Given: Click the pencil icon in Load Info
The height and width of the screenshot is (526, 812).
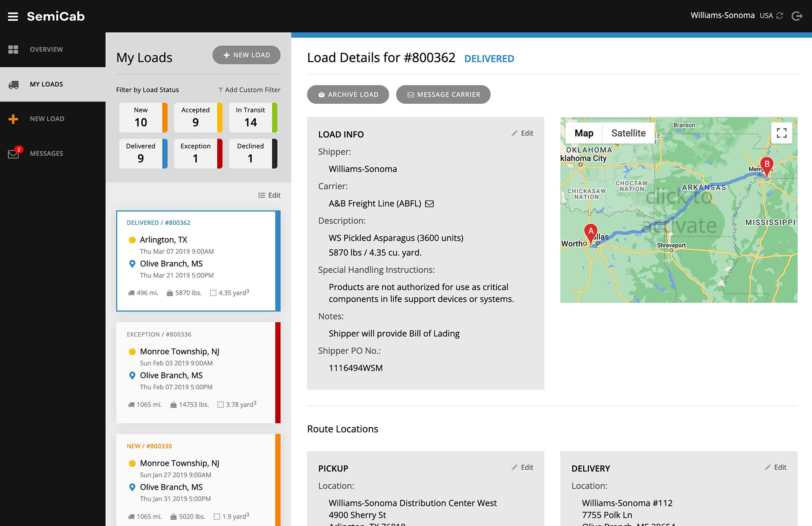Looking at the screenshot, I should tap(514, 133).
